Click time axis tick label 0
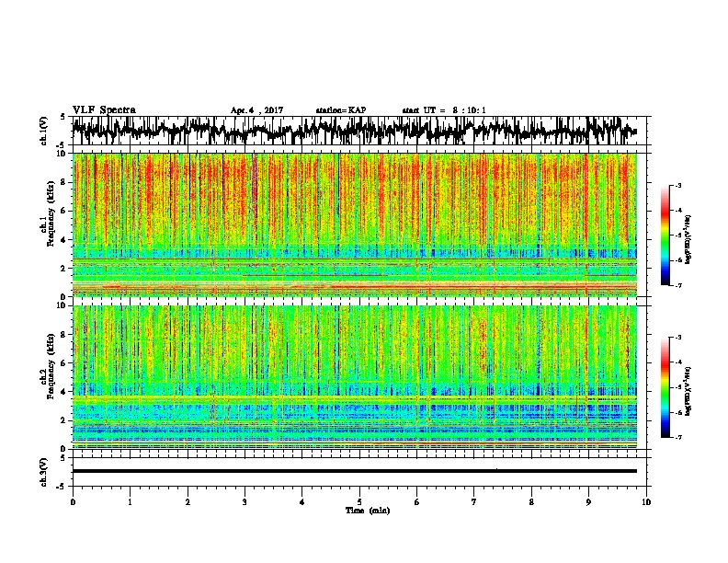 [73, 502]
